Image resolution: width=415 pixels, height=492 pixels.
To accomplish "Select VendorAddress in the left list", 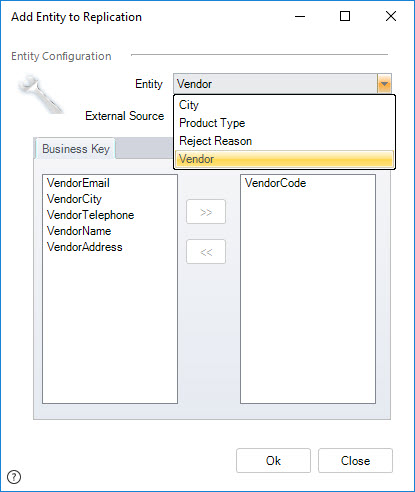I will point(85,247).
